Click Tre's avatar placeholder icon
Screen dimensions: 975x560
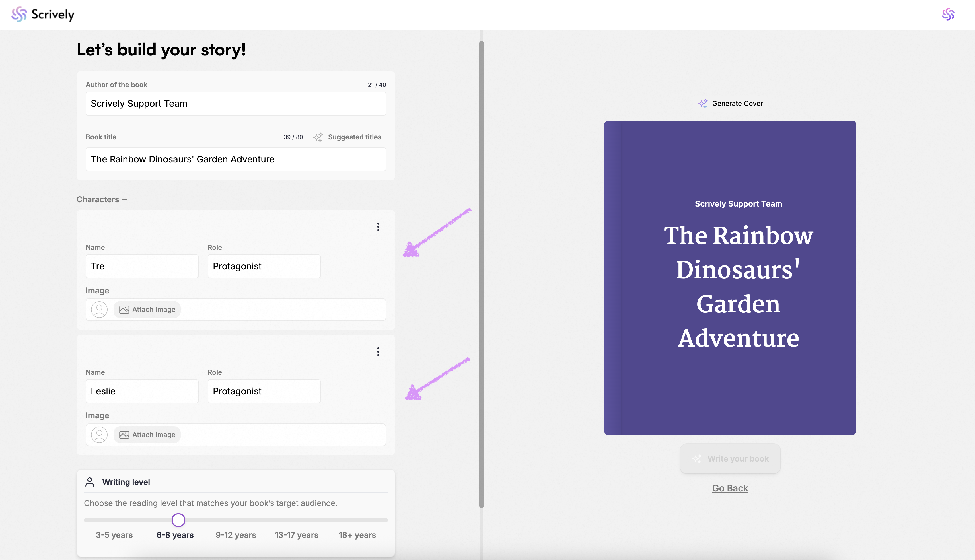(x=99, y=310)
